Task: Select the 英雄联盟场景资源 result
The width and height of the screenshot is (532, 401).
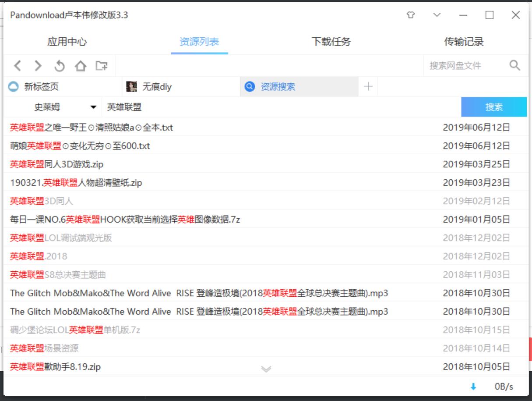Action: (265, 348)
